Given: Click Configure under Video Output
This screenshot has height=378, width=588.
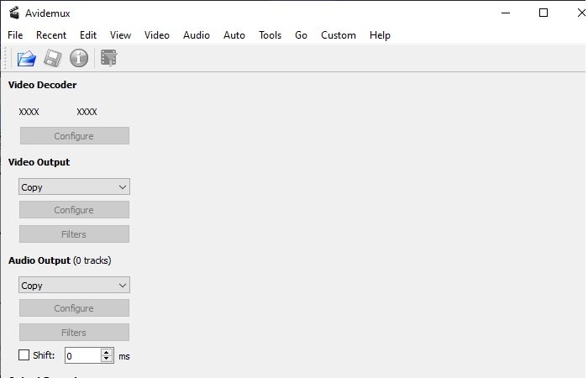Looking at the screenshot, I should click(x=74, y=210).
